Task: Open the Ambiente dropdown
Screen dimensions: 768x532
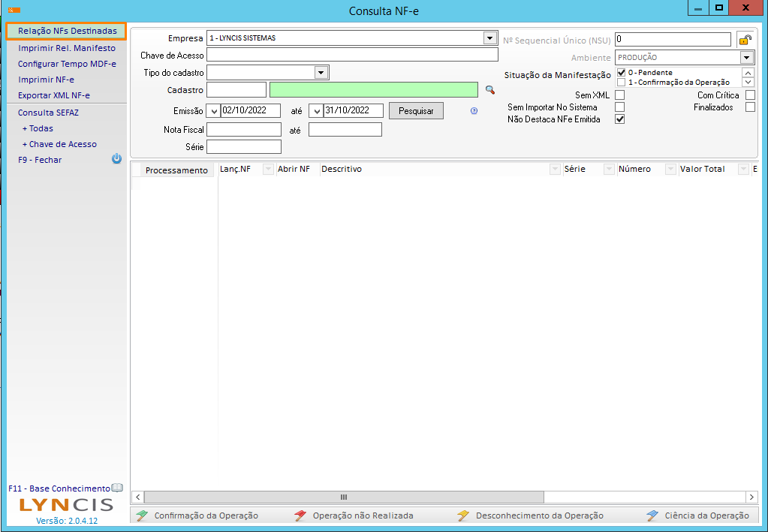Action: pos(745,58)
